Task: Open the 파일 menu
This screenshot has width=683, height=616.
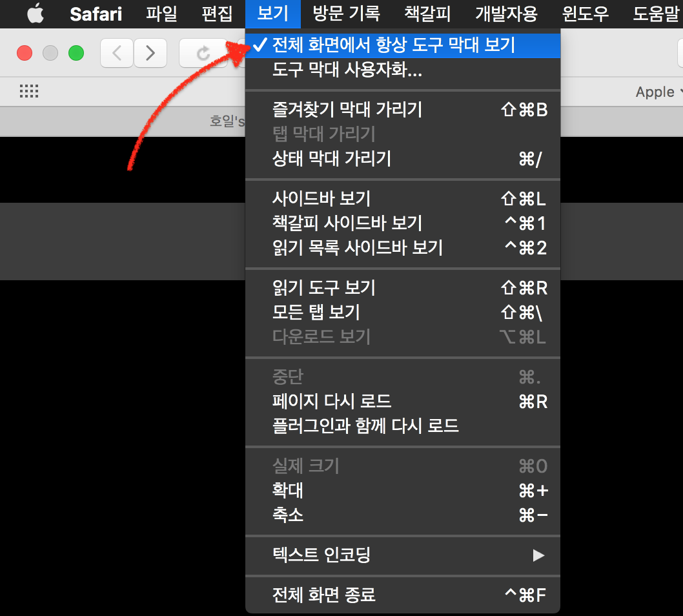Action: point(161,14)
